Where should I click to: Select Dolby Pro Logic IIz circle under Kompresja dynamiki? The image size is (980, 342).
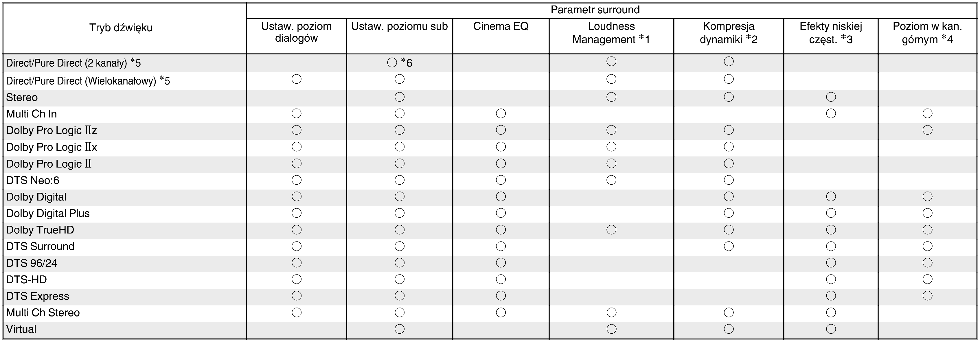(729, 130)
